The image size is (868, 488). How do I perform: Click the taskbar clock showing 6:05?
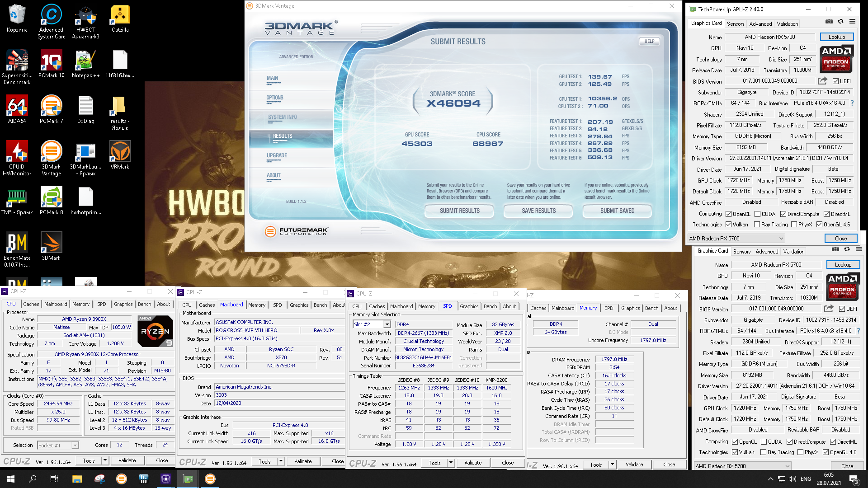829,479
